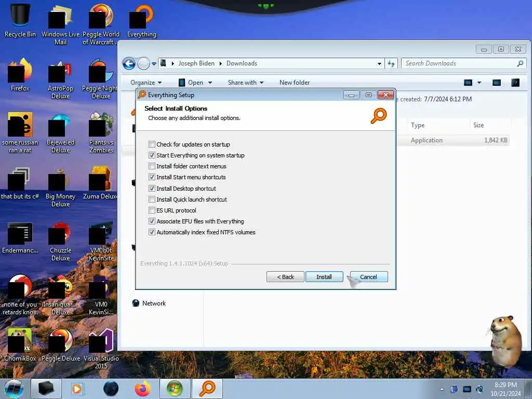Uncheck Automatically index fixed NTFS volumes
This screenshot has width=532, height=399.
152,232
